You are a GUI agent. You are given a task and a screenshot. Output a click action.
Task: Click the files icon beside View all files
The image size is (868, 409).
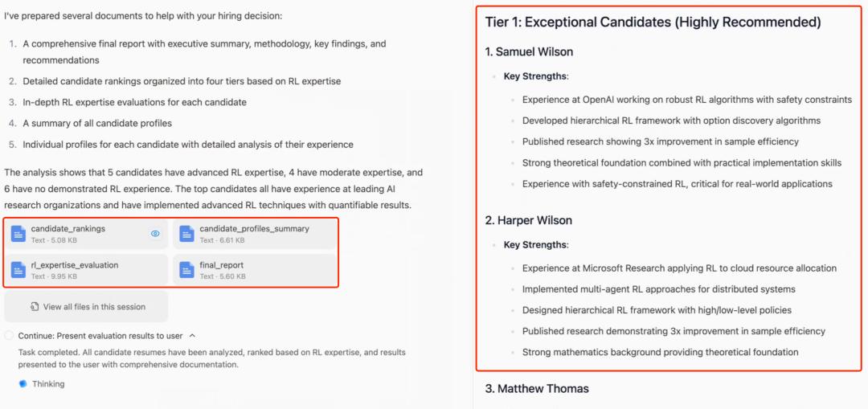coord(35,307)
